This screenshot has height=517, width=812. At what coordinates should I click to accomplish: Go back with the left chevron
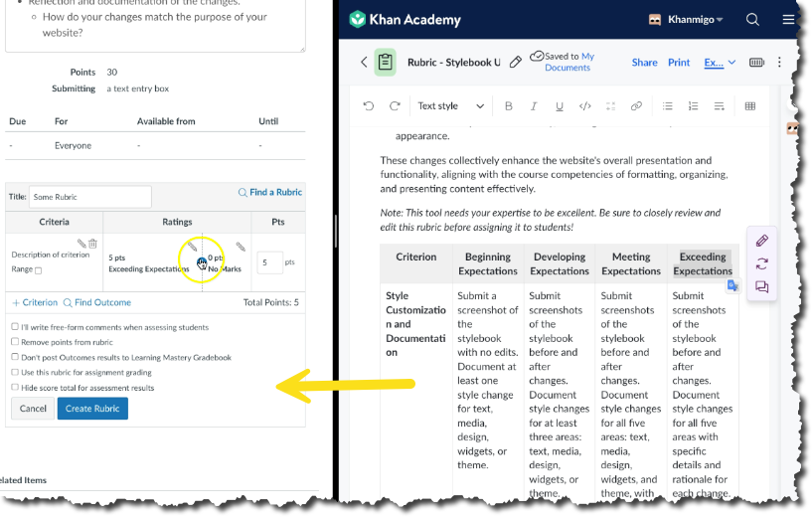click(364, 63)
